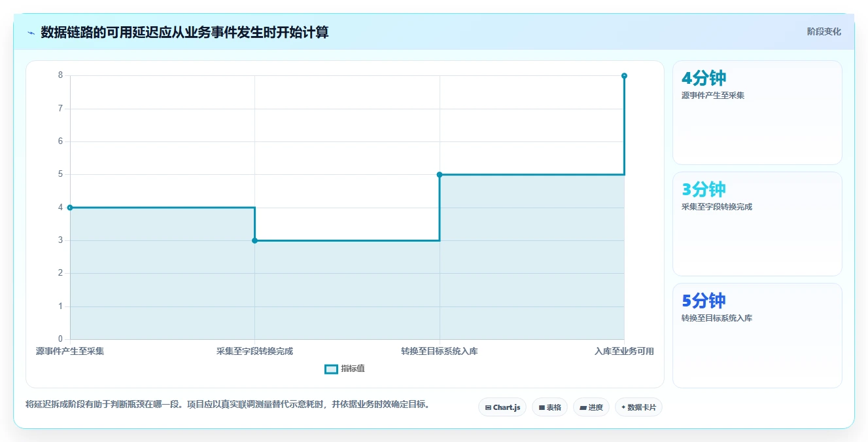Click the title 数据链路的可用延迟应从业务事件发生时开始计算

[184, 32]
